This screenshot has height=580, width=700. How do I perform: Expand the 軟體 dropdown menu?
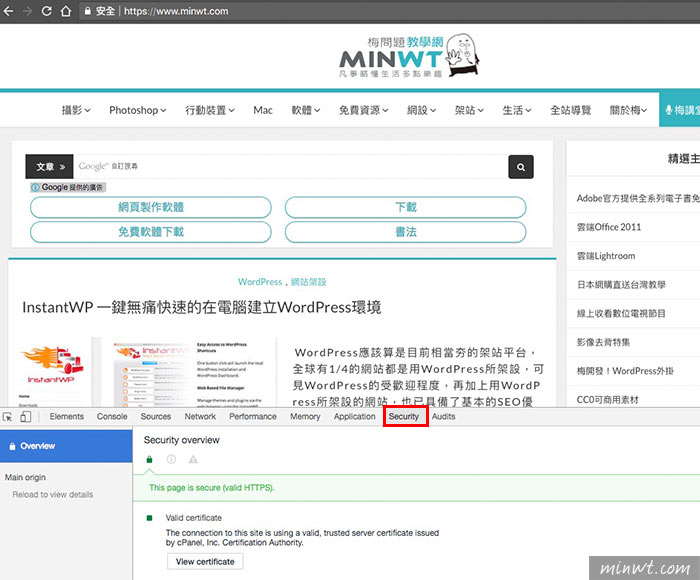(x=306, y=110)
